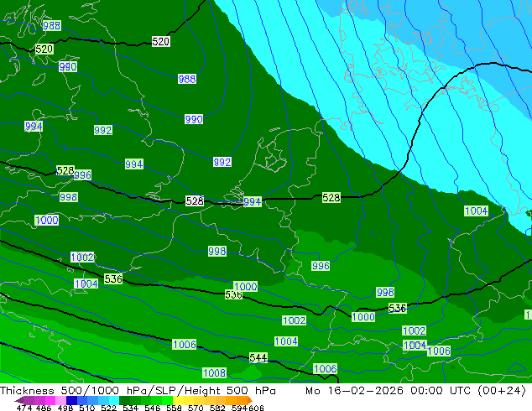The height and width of the screenshot is (411, 532).
Task: Click the legend value 510
Action: click(x=87, y=408)
